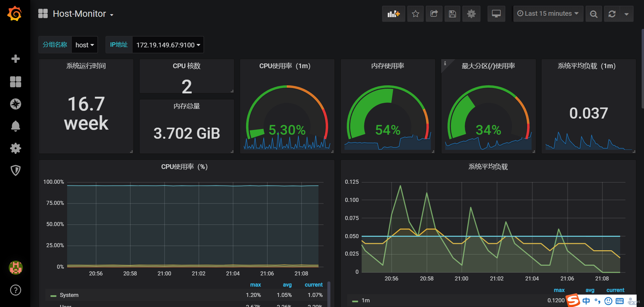Open the 分组名称 host variable dropdown
This screenshot has width=644, height=307.
85,45
